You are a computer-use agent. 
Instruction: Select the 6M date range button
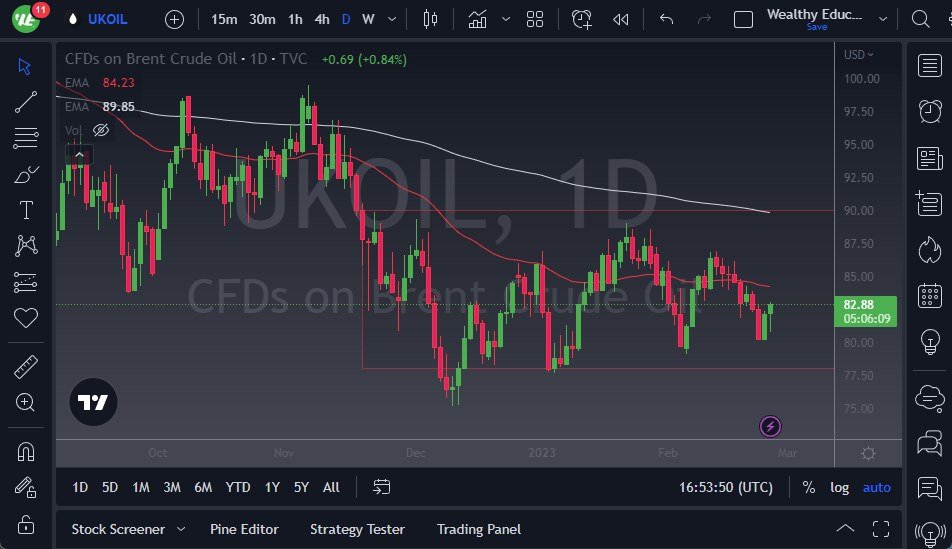203,487
